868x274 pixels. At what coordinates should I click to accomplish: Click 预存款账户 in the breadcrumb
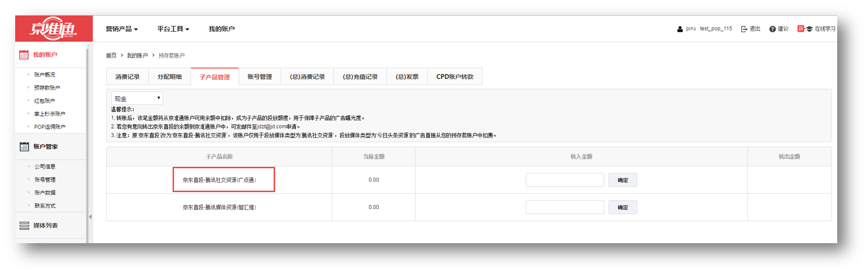click(172, 55)
